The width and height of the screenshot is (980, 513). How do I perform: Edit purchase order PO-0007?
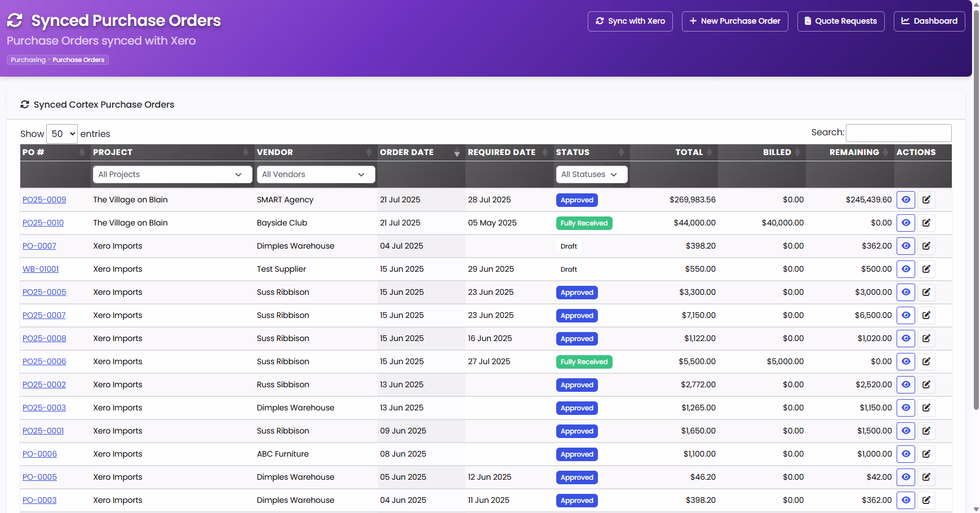[x=926, y=246]
